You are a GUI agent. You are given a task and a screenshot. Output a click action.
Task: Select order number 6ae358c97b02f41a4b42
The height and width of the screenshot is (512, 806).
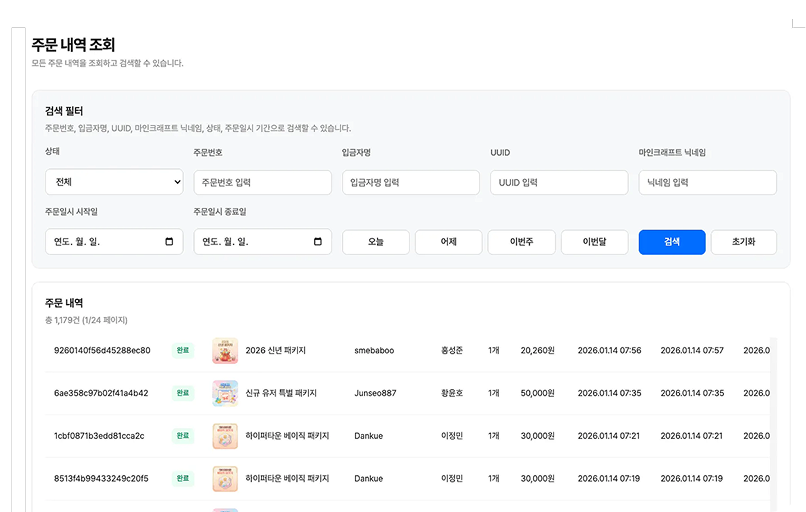[x=101, y=393]
